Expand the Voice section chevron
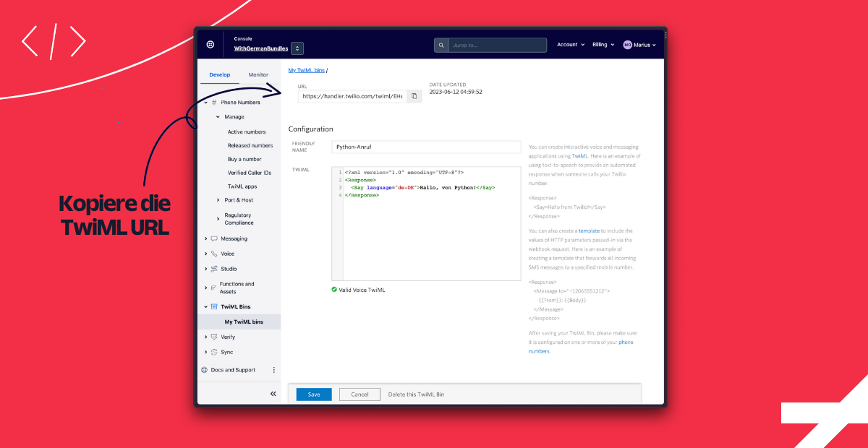 click(205, 254)
